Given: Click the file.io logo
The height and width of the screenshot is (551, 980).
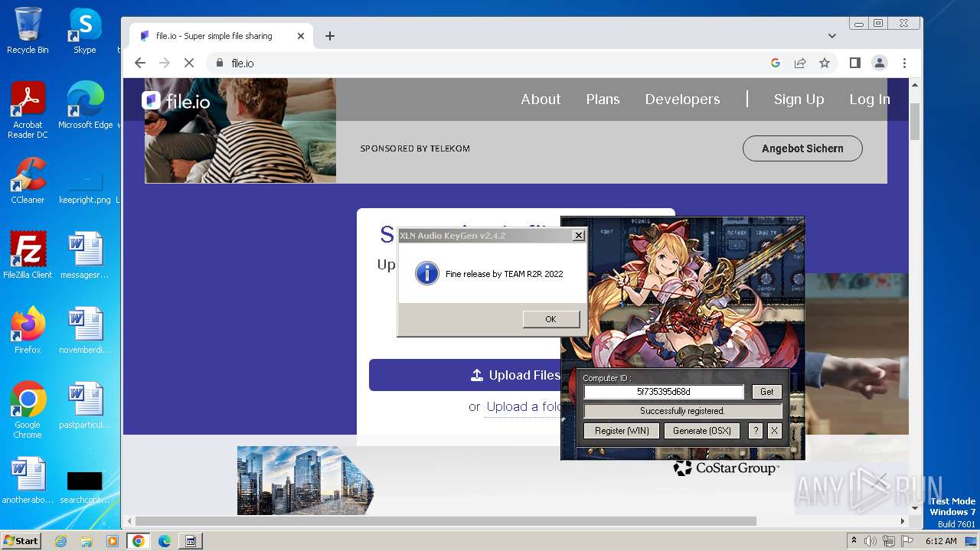Looking at the screenshot, I should click(x=176, y=100).
